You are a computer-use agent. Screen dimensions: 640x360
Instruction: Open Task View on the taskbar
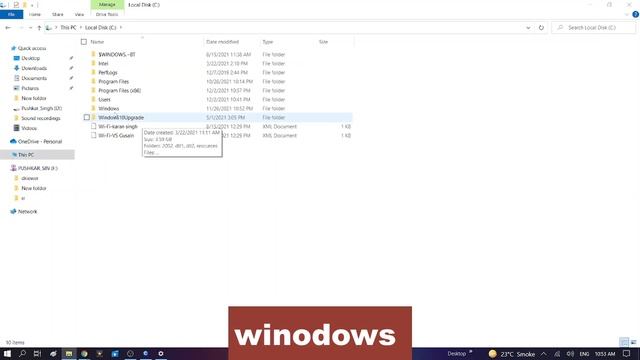[x=38, y=354]
